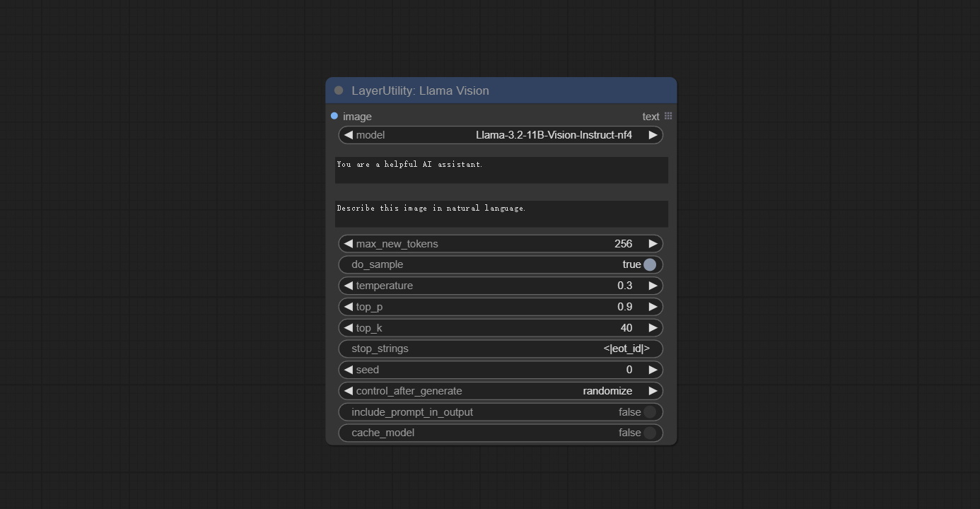Increase max_new_tokens with right arrow

(x=653, y=244)
